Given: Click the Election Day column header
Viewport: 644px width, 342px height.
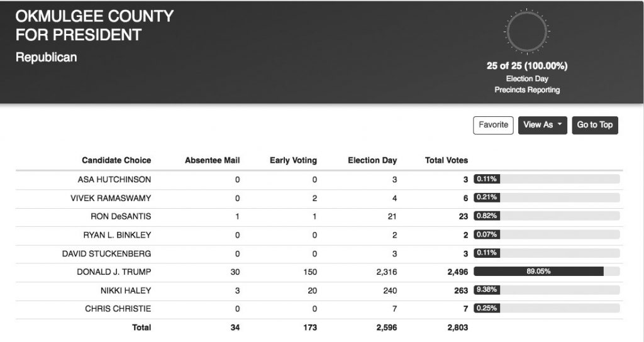Looking at the screenshot, I should pyautogui.click(x=372, y=160).
